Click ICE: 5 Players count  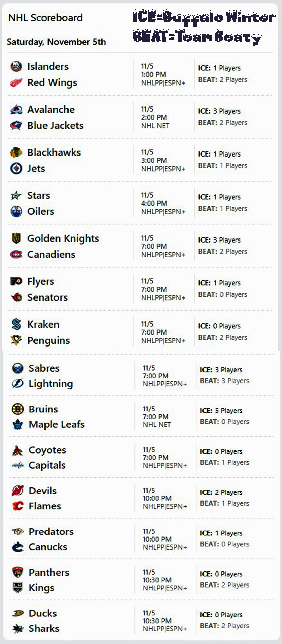[221, 411]
